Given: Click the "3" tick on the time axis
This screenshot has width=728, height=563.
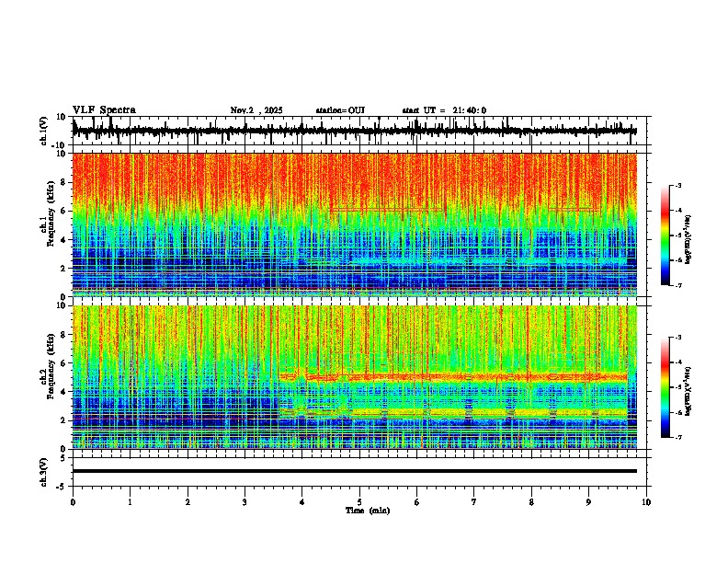Looking at the screenshot, I should point(245,502).
